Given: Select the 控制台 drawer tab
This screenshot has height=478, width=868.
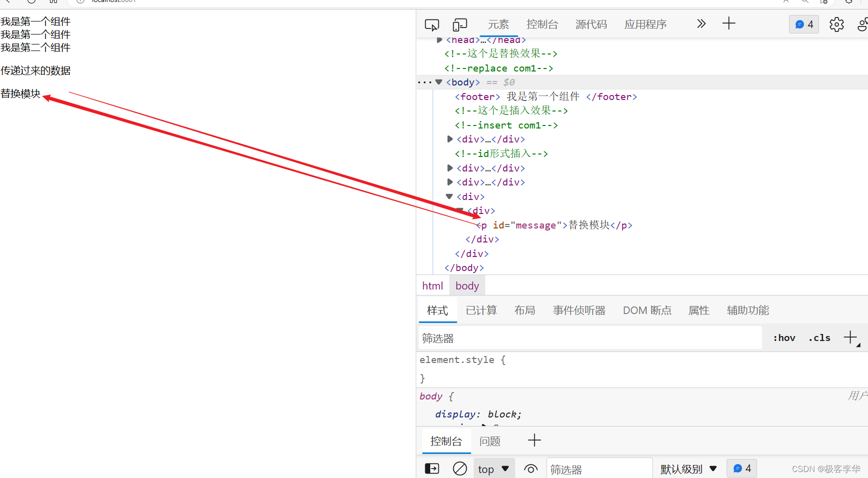Looking at the screenshot, I should click(x=446, y=441).
